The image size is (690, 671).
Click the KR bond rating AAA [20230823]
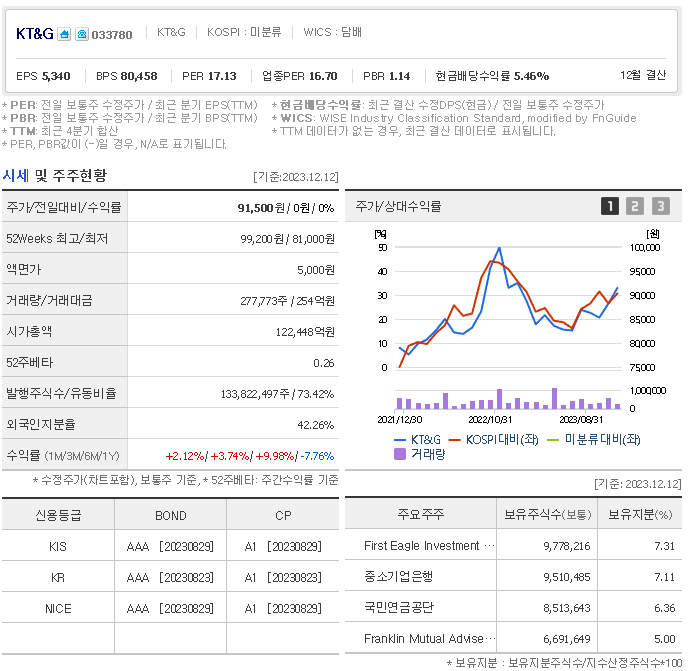click(170, 577)
